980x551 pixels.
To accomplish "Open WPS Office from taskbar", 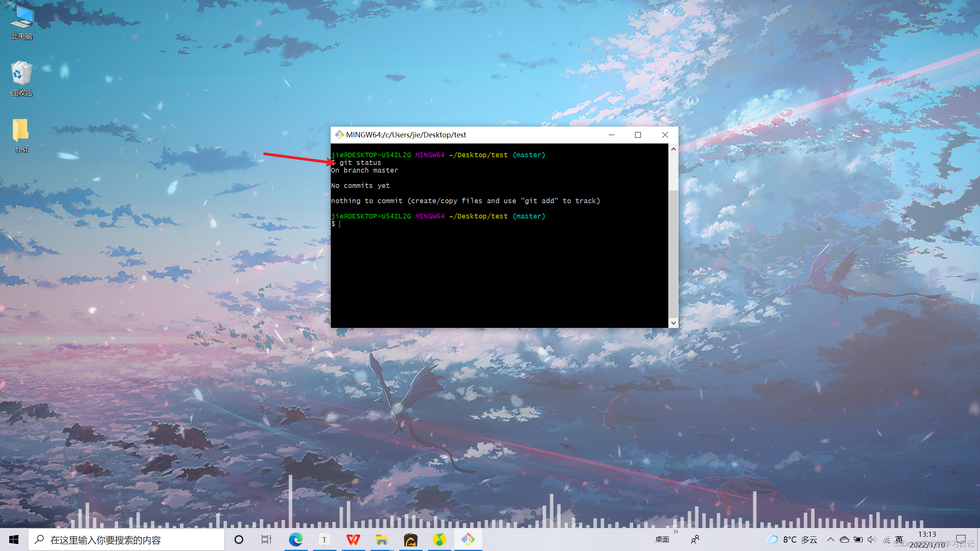I will point(353,540).
